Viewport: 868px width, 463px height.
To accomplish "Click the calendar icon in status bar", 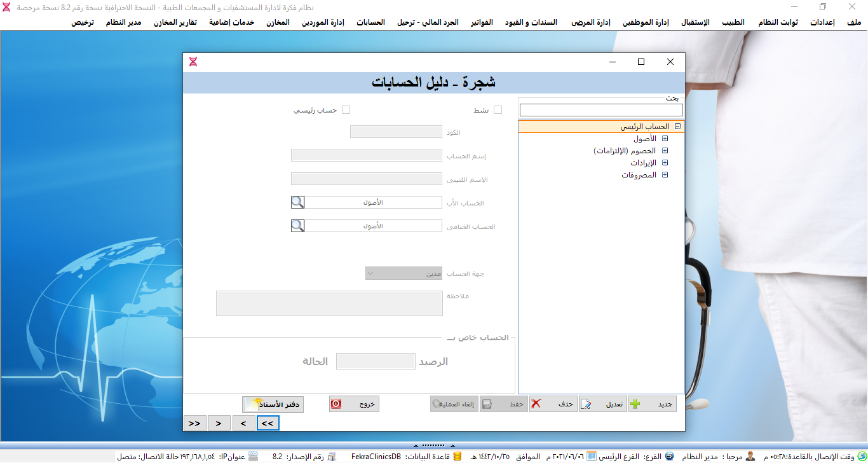I will tap(592, 457).
